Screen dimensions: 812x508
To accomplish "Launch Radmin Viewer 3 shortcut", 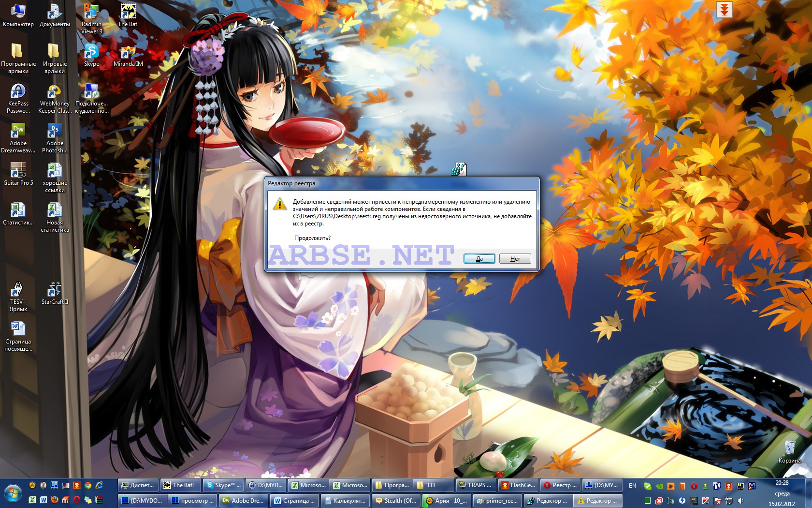I will (x=91, y=19).
